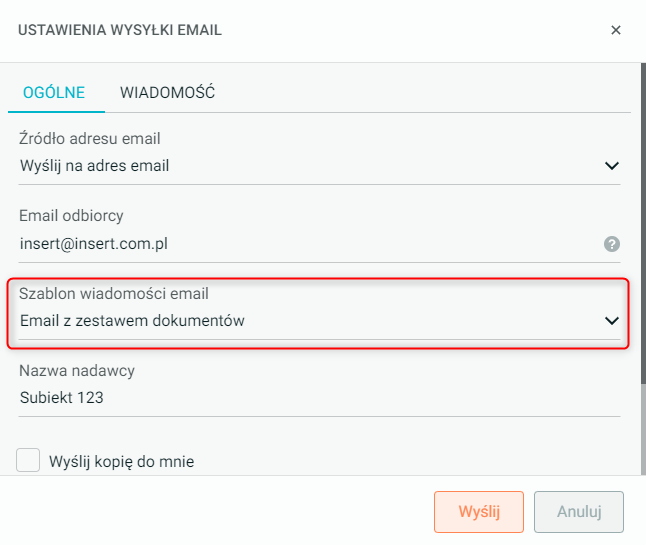Click the 'Nazwa nadawcy' field label
The width and height of the screenshot is (646, 545).
pyautogui.click(x=77, y=371)
